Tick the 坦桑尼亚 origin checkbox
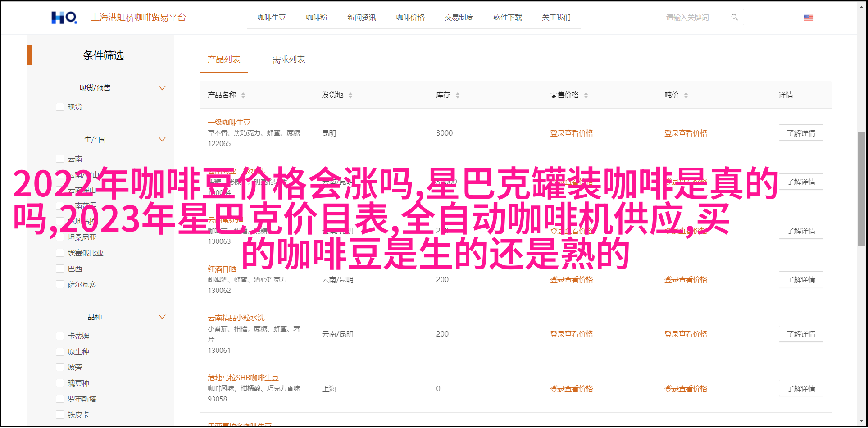The image size is (868, 428). [59, 237]
